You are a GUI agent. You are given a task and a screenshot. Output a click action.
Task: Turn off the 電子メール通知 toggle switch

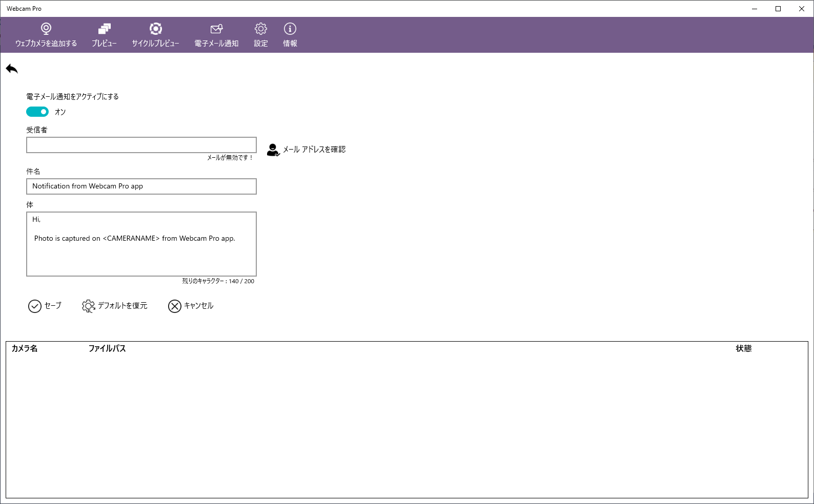point(37,112)
